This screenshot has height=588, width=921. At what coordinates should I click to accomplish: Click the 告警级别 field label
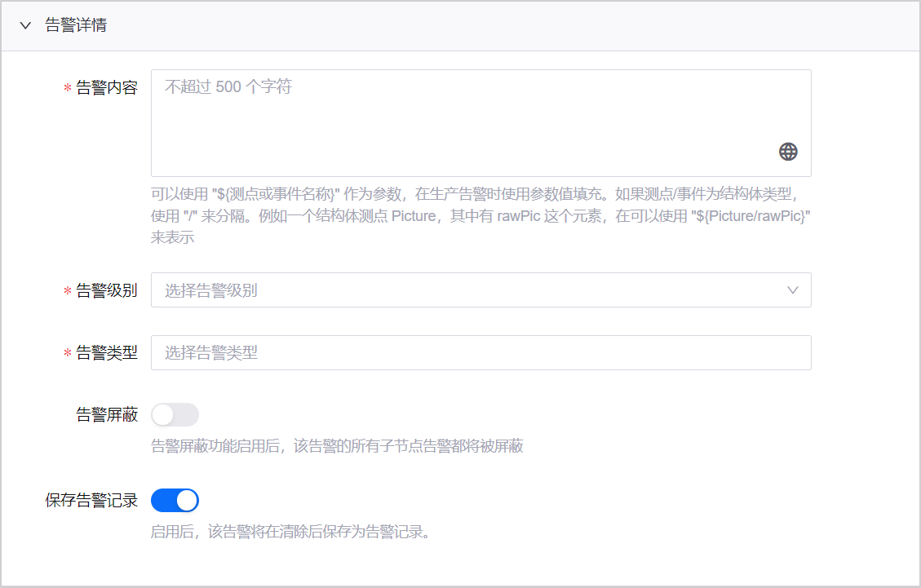click(x=107, y=291)
